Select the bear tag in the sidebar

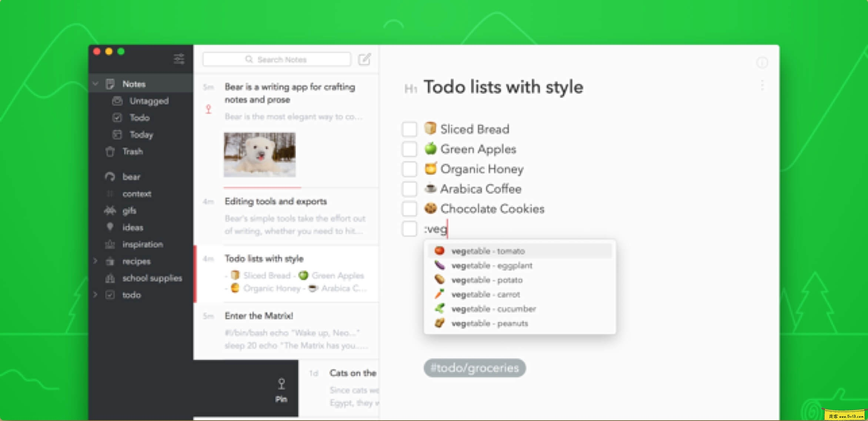coord(131,177)
